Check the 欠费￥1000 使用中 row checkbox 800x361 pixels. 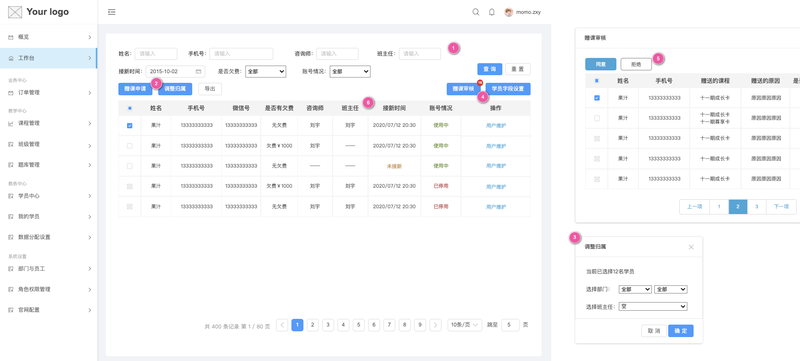130,146
